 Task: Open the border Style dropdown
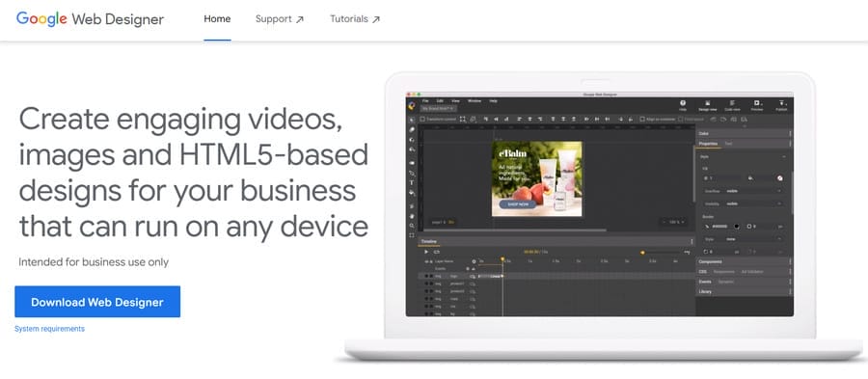754,239
